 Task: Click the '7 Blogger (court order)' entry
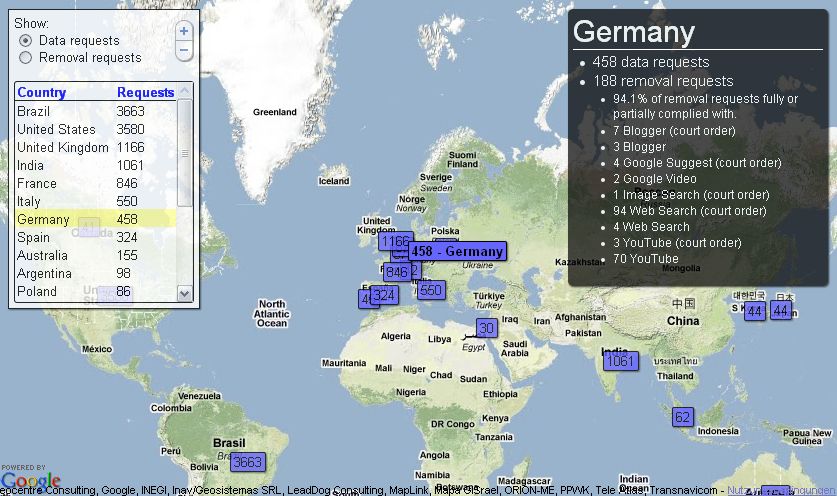click(674, 131)
